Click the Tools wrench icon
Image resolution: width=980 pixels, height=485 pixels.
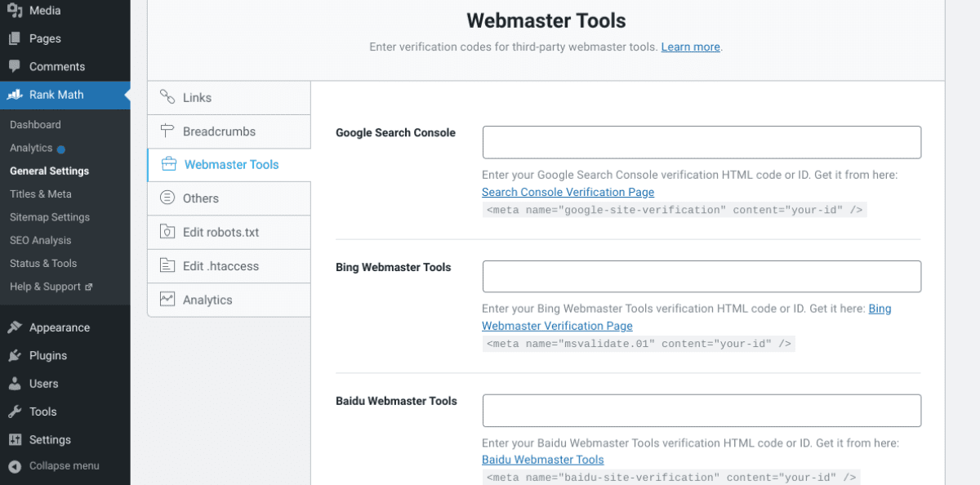point(15,412)
